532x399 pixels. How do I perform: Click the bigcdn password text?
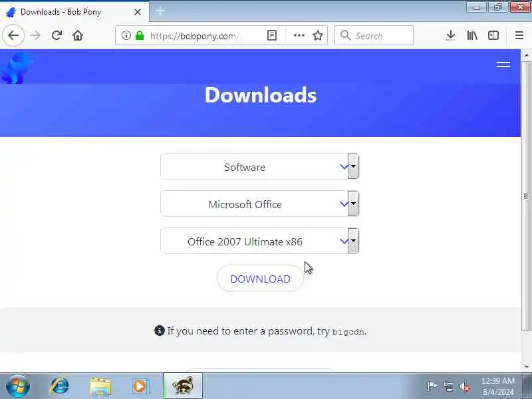(x=348, y=332)
